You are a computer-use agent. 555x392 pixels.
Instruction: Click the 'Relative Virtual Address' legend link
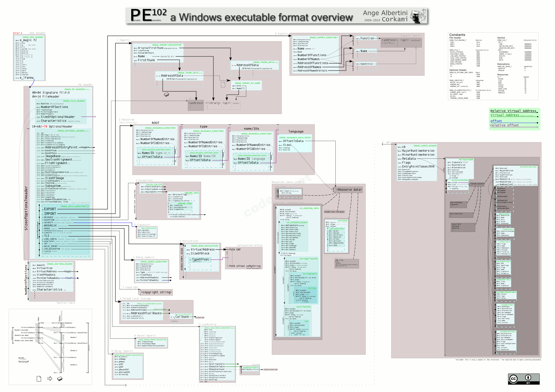[x=513, y=111]
